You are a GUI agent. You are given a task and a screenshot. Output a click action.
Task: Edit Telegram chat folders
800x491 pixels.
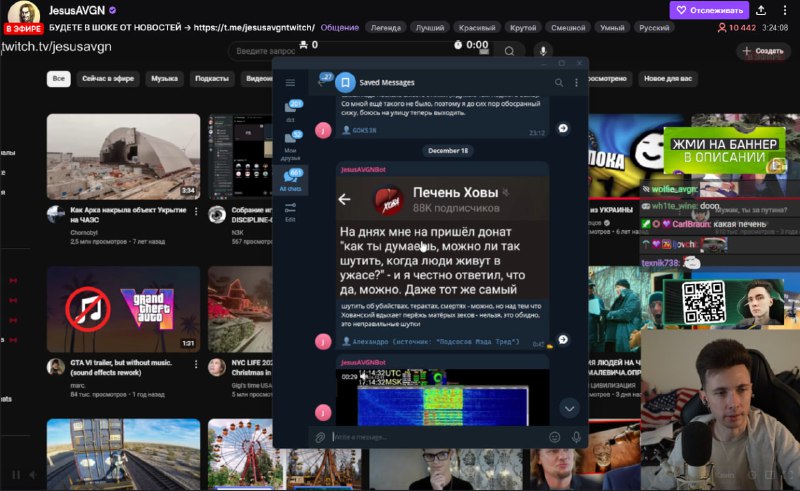(290, 212)
